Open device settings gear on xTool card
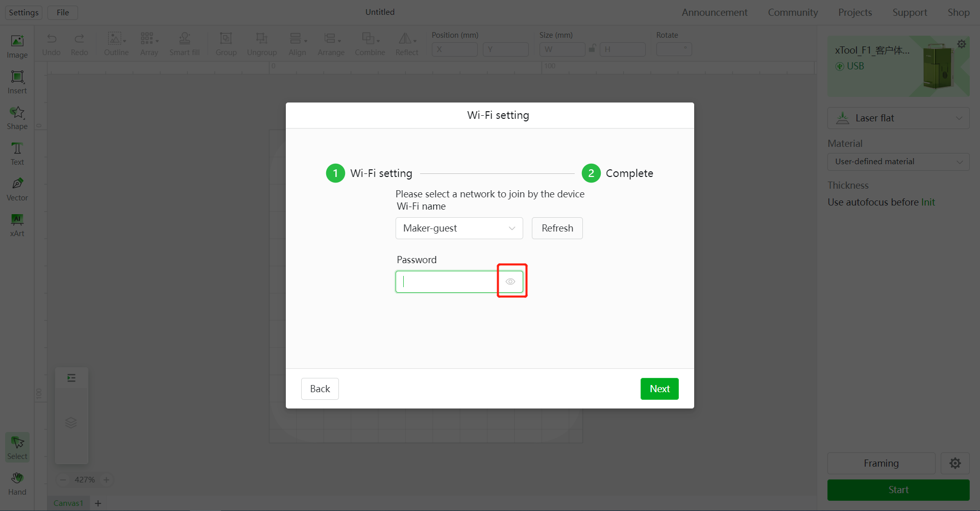This screenshot has width=980, height=511. coord(962,44)
